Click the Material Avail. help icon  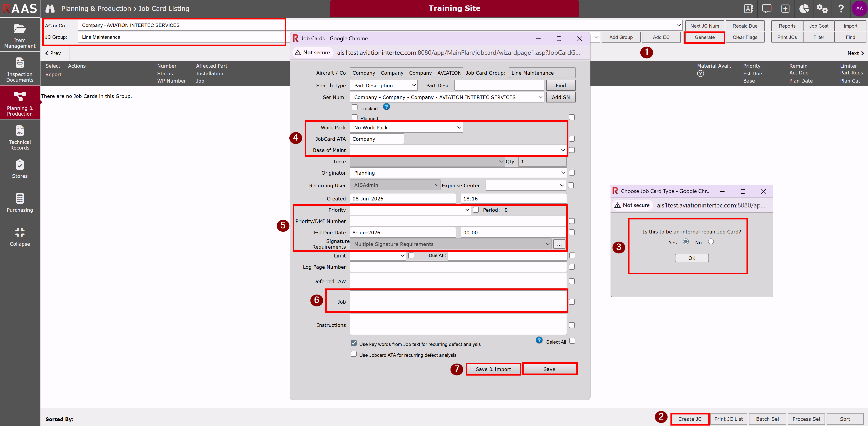tap(701, 74)
